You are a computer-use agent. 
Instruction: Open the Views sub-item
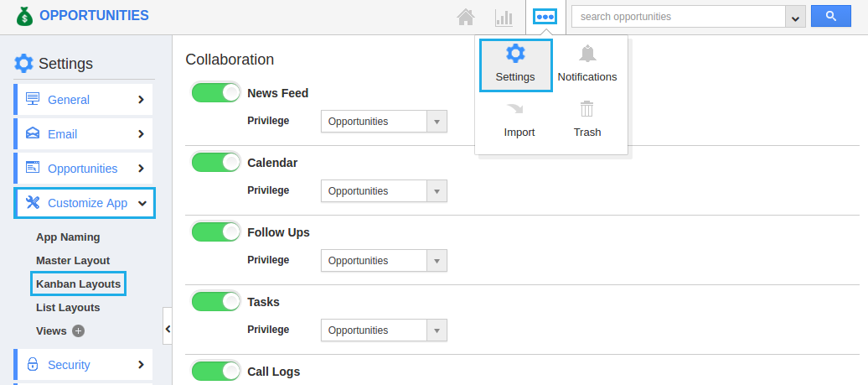tap(51, 330)
